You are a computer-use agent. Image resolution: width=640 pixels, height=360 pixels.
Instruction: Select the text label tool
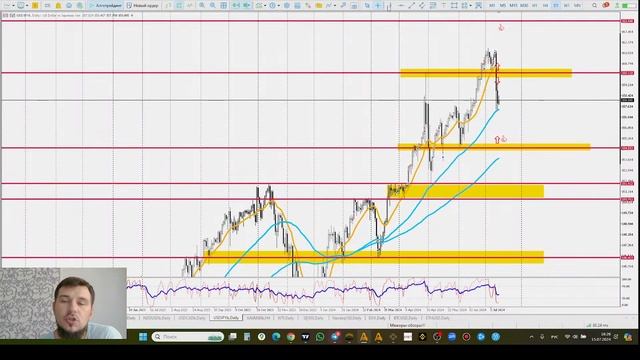coord(444,6)
